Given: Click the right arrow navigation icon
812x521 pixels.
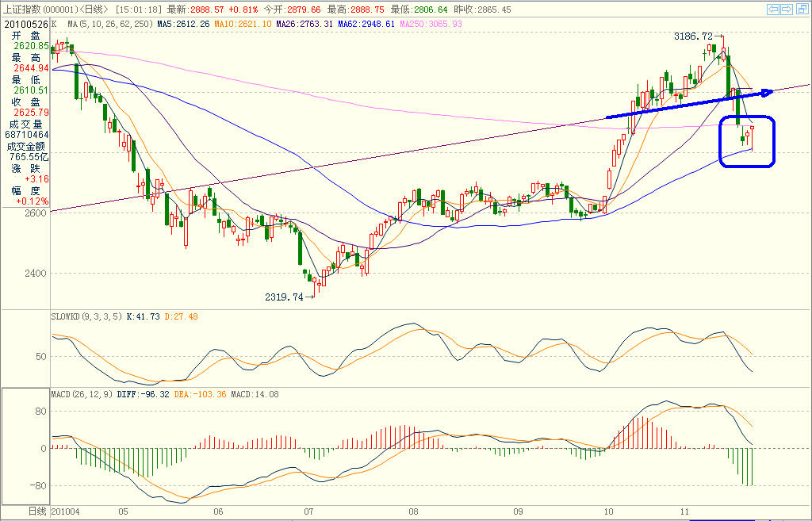Looking at the screenshot, I should pyautogui.click(x=787, y=10).
